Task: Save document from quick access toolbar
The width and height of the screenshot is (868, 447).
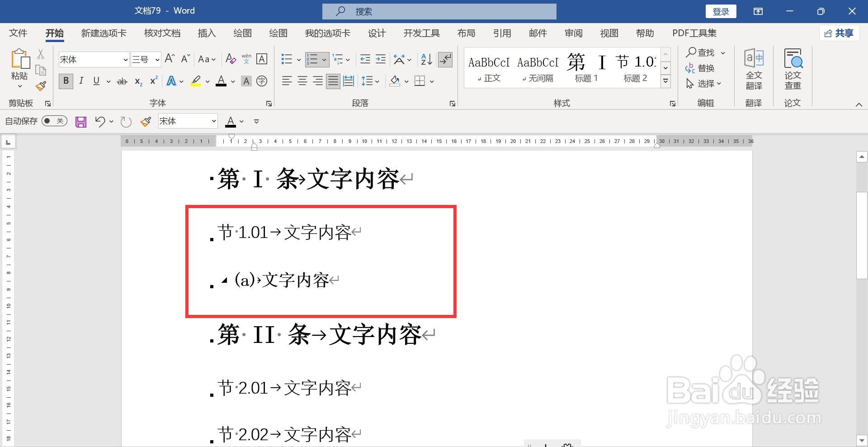Action: click(x=81, y=122)
